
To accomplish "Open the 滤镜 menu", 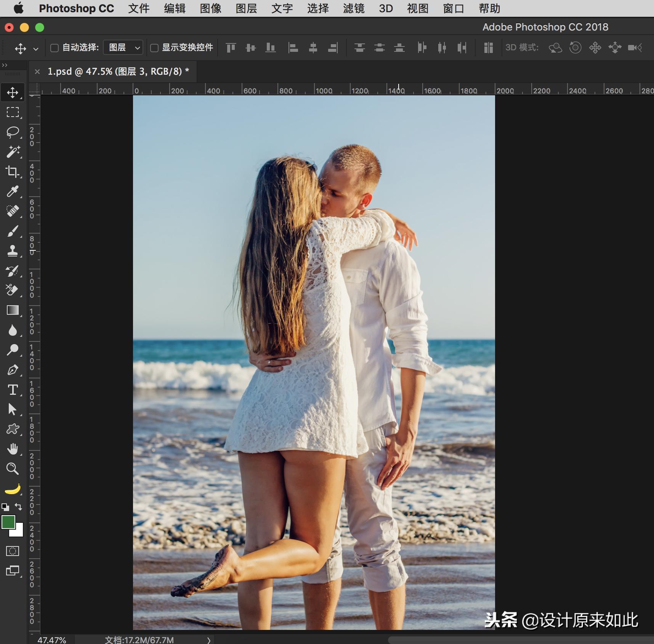I will (x=353, y=8).
